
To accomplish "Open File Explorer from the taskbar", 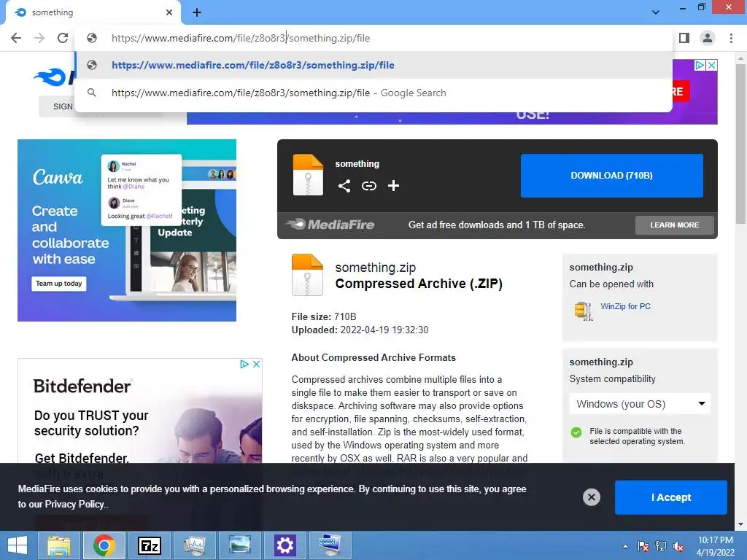I will (58, 545).
